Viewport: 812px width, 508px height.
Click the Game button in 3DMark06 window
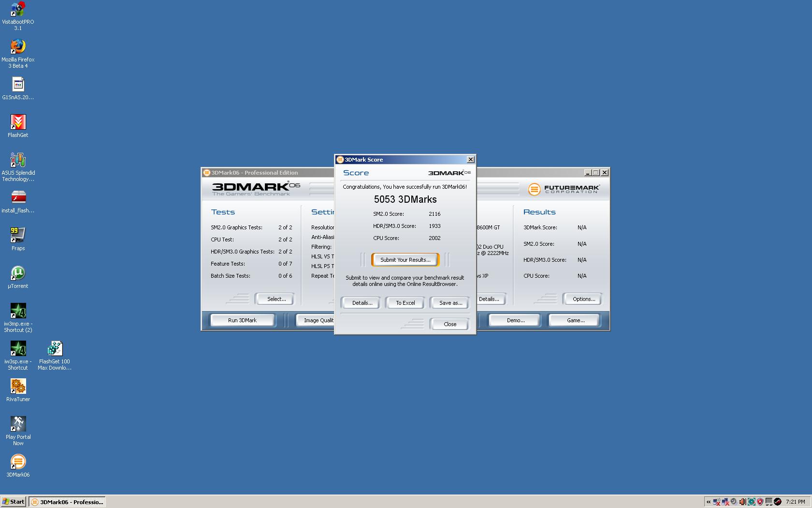pyautogui.click(x=575, y=320)
